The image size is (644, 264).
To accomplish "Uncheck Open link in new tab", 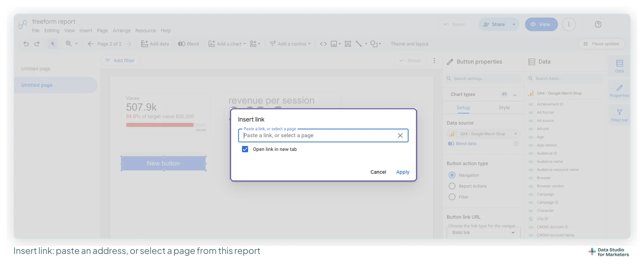I will tap(245, 149).
